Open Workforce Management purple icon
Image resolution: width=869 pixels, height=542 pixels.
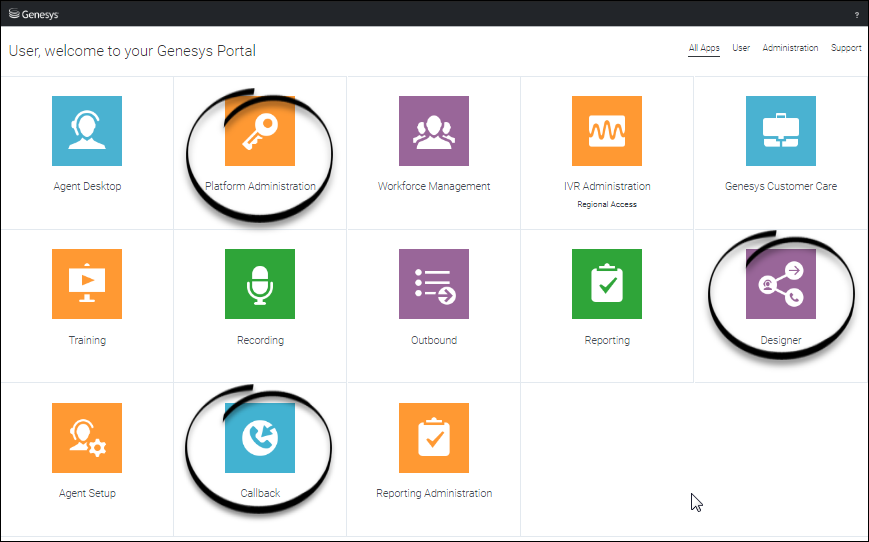pos(434,131)
